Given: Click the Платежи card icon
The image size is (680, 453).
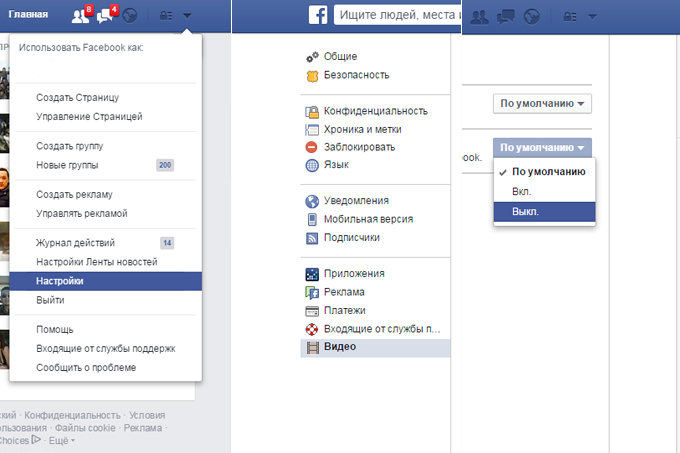Looking at the screenshot, I should 312,311.
